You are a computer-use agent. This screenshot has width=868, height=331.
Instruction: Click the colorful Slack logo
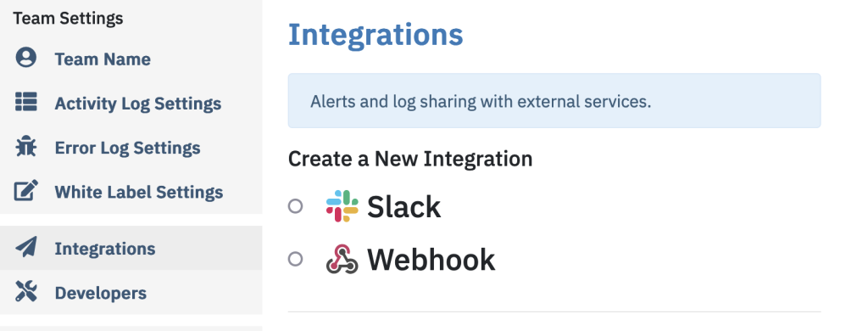[342, 206]
